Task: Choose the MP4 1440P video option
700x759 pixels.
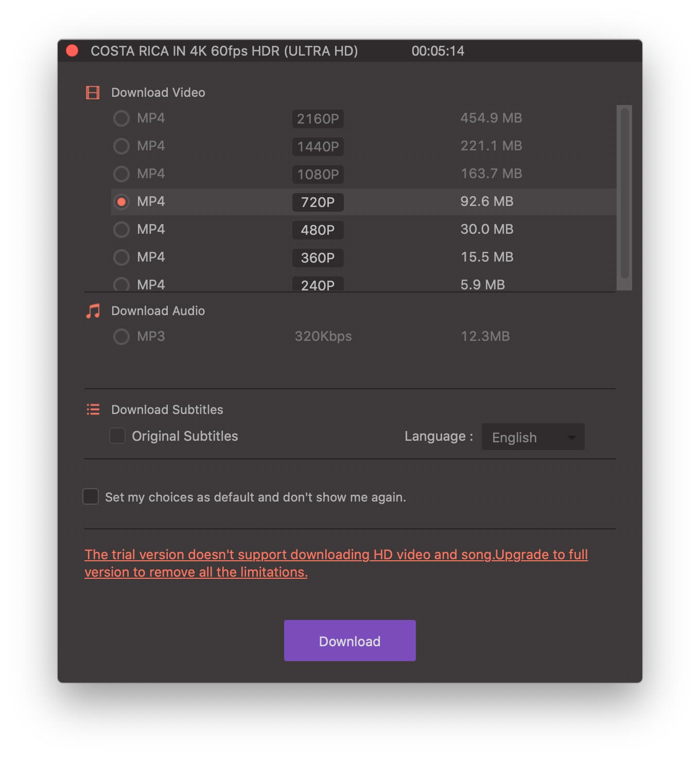Action: click(x=121, y=146)
